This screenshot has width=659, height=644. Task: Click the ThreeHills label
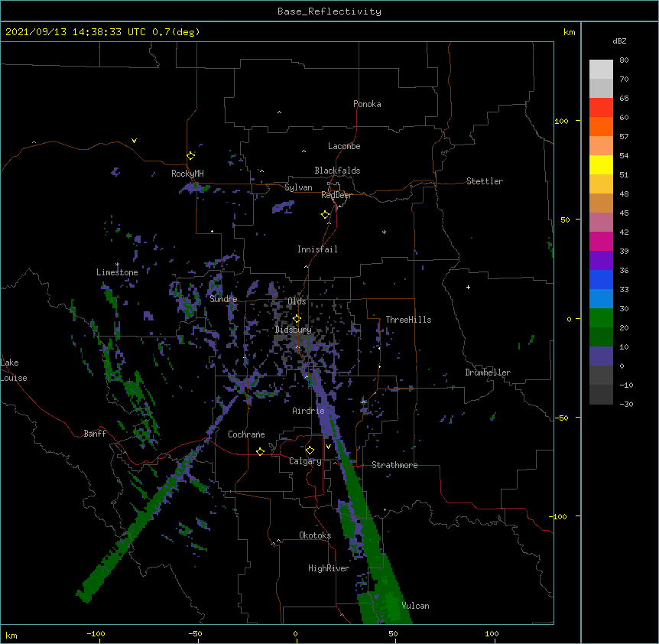408,320
